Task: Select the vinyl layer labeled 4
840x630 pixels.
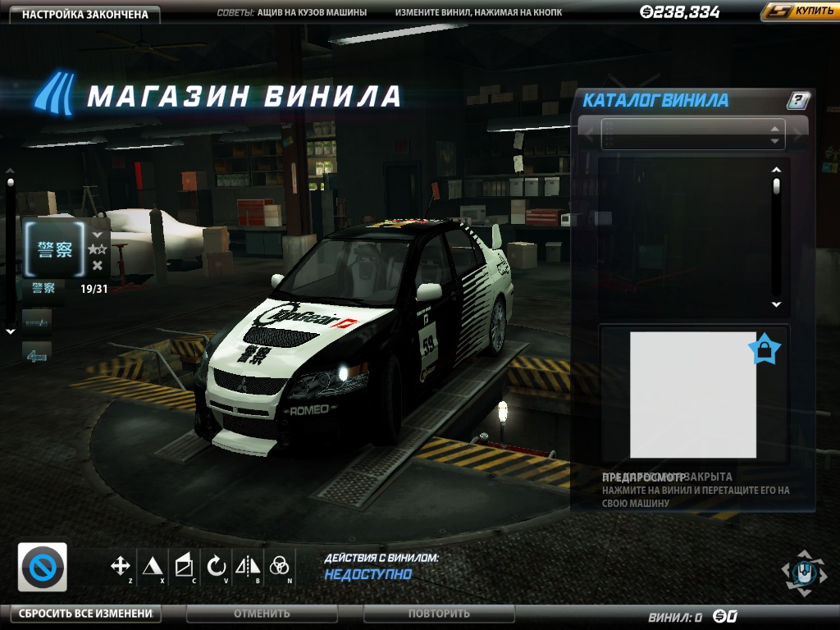Action: tap(37, 354)
